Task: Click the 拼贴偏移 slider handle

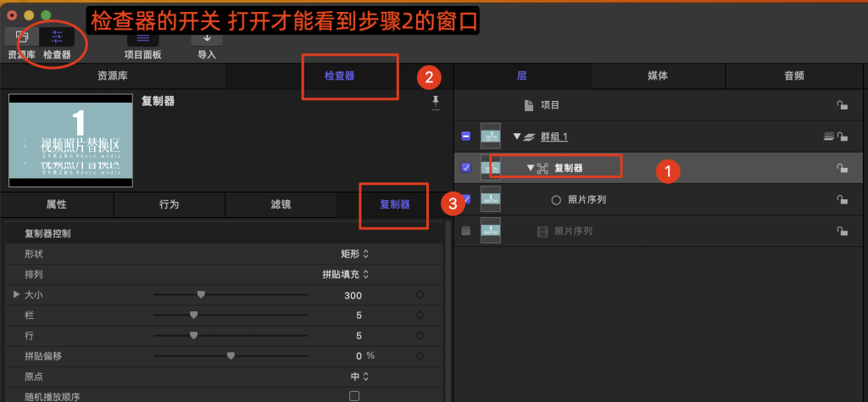Action: point(231,356)
